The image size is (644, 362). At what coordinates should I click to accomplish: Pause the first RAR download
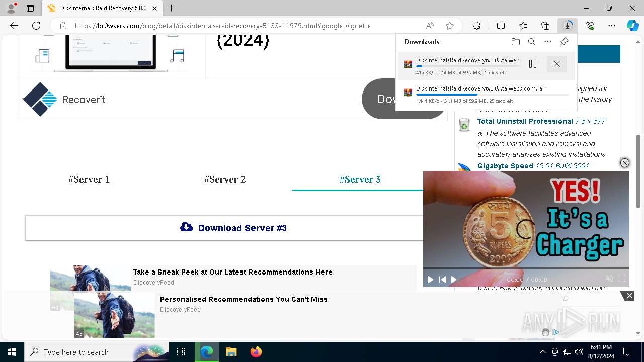click(533, 64)
